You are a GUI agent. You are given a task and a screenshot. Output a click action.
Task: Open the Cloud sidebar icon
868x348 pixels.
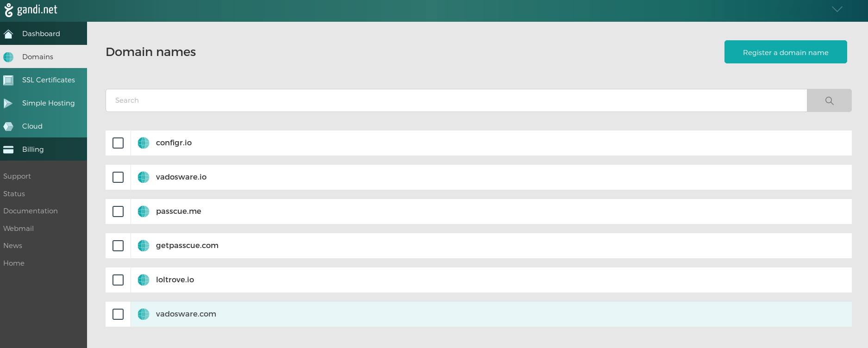point(8,126)
